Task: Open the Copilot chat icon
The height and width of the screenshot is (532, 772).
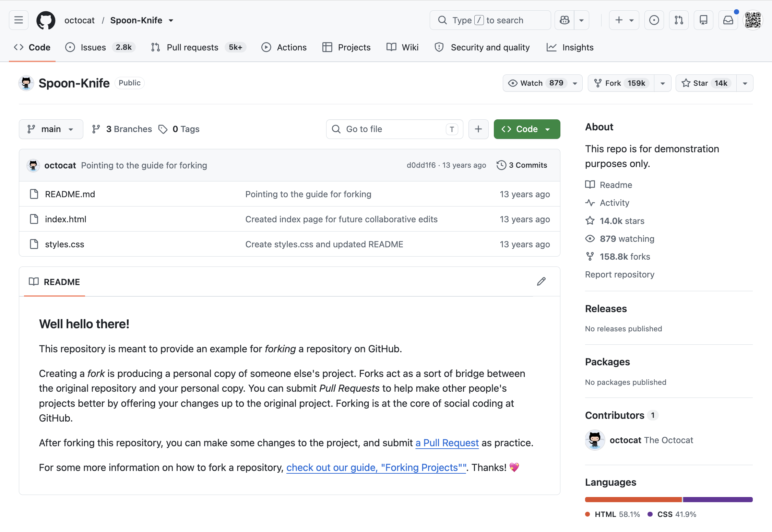Action: click(565, 20)
